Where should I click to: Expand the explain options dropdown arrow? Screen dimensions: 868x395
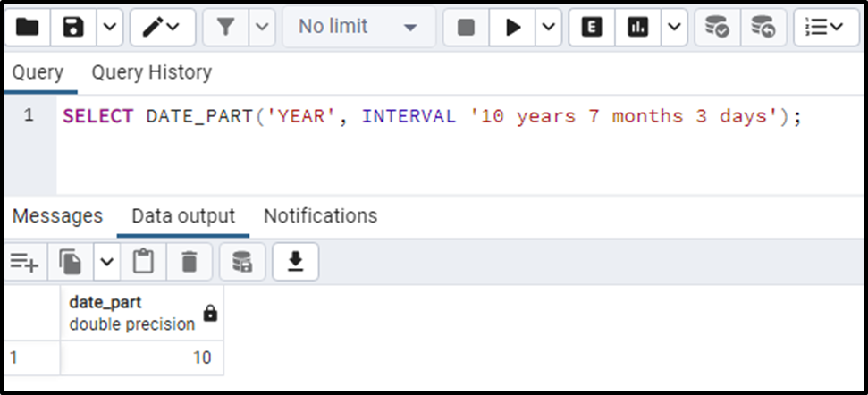pyautogui.click(x=674, y=27)
